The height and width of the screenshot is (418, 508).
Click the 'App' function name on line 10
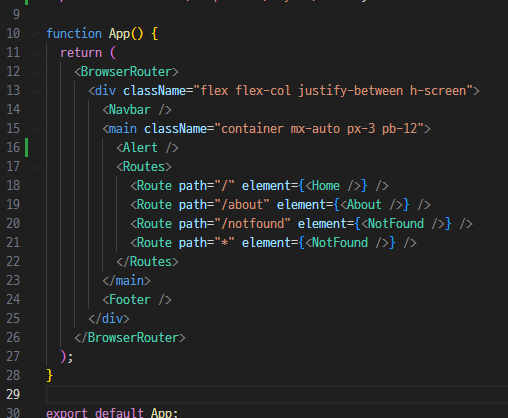pyautogui.click(x=119, y=34)
